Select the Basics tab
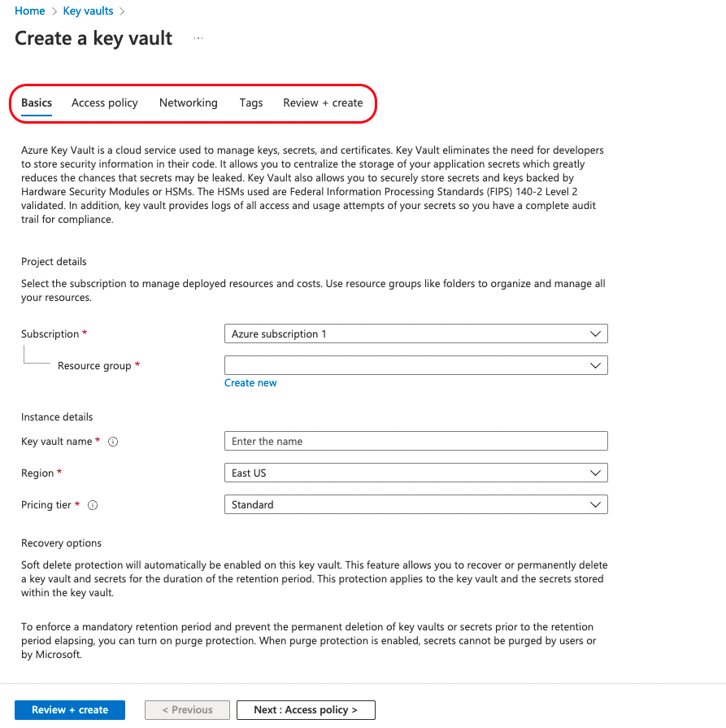Image resolution: width=726 pixels, height=728 pixels. [x=37, y=102]
